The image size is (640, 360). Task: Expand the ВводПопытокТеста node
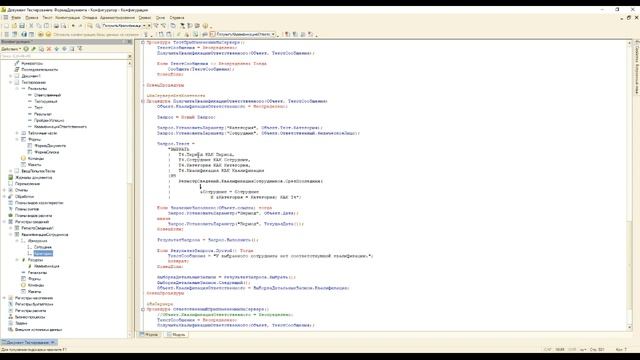11,171
